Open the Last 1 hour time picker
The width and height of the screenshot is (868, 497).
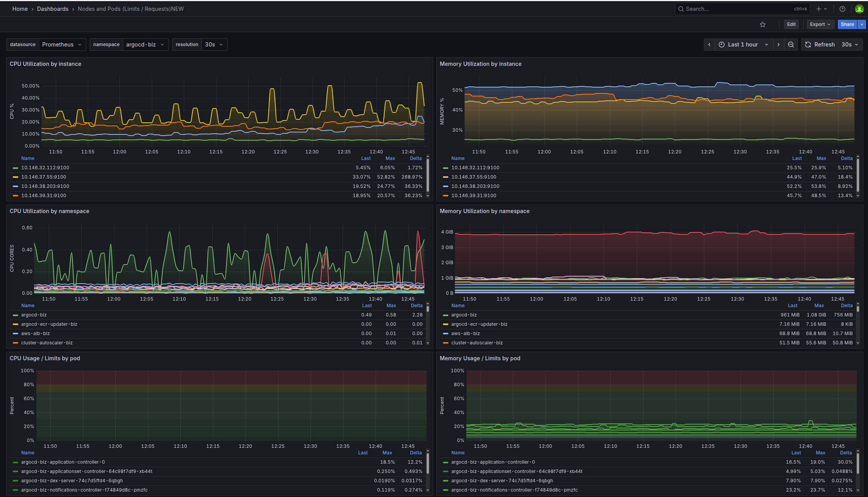coord(744,45)
